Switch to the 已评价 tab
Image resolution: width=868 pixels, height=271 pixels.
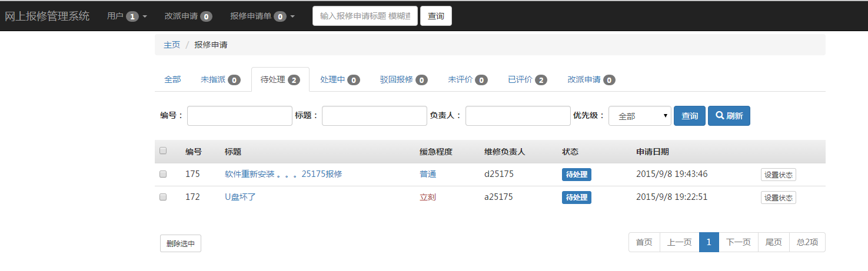527,79
